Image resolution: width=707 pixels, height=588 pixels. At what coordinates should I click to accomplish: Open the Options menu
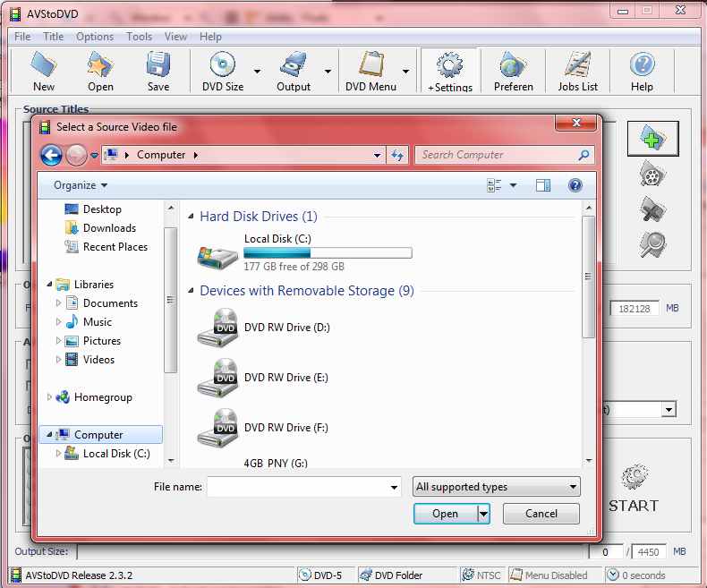point(95,37)
